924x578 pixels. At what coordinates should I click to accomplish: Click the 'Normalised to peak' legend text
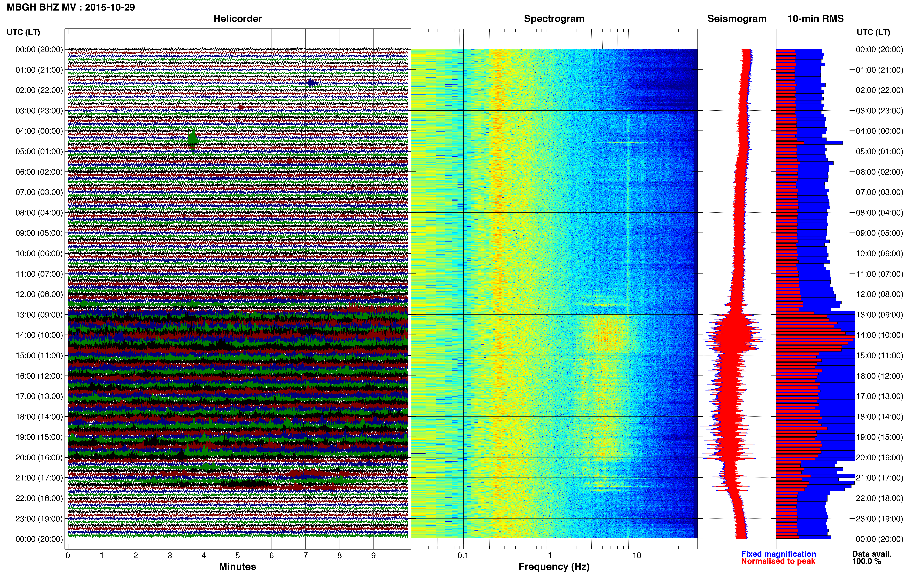pos(778,561)
